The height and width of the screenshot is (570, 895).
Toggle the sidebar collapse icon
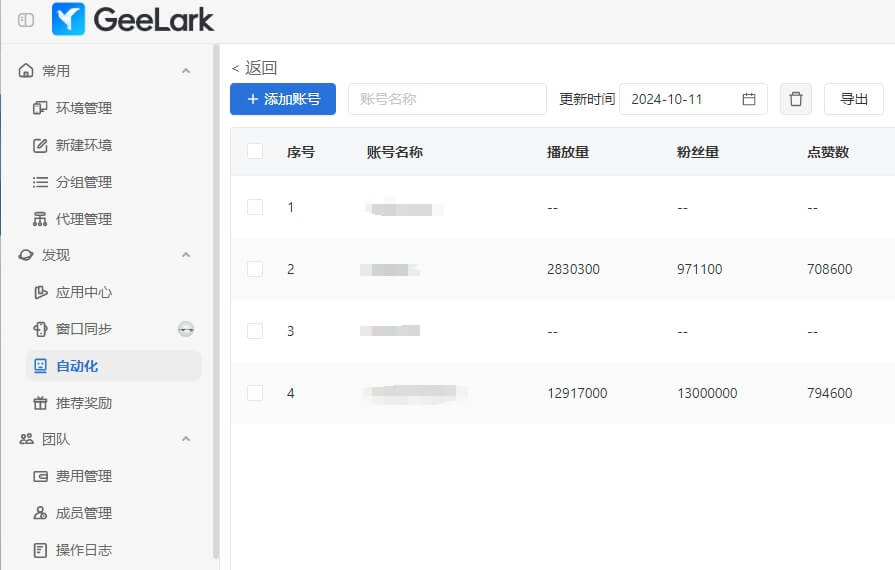pos(26,20)
